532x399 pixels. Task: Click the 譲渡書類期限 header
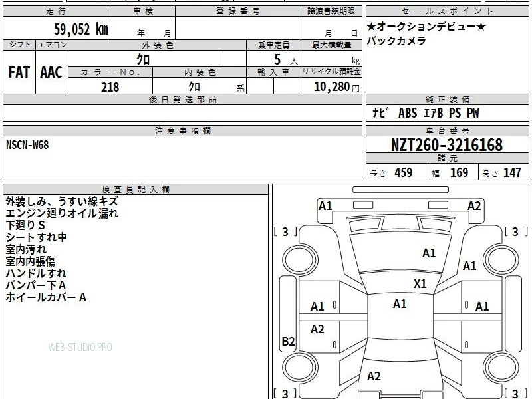(331, 11)
